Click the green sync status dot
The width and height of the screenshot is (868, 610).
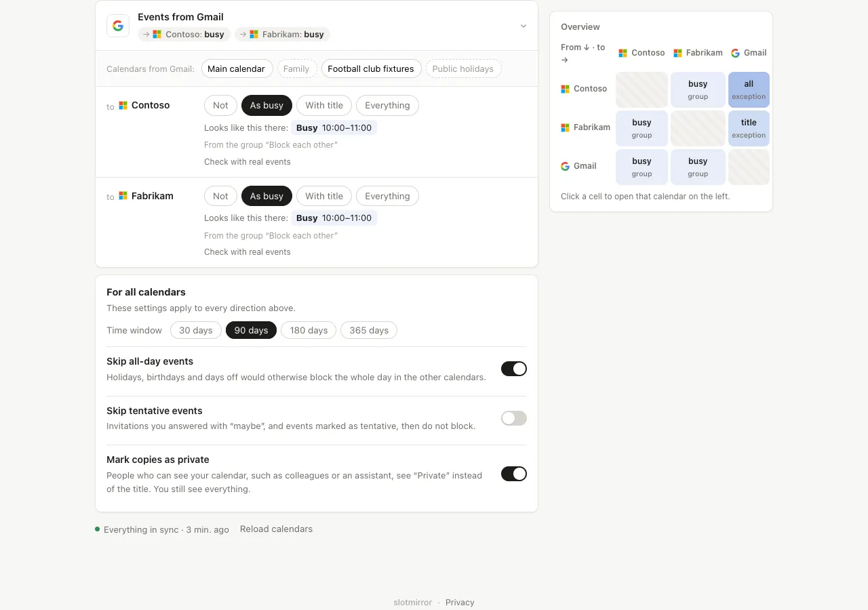[x=98, y=529]
